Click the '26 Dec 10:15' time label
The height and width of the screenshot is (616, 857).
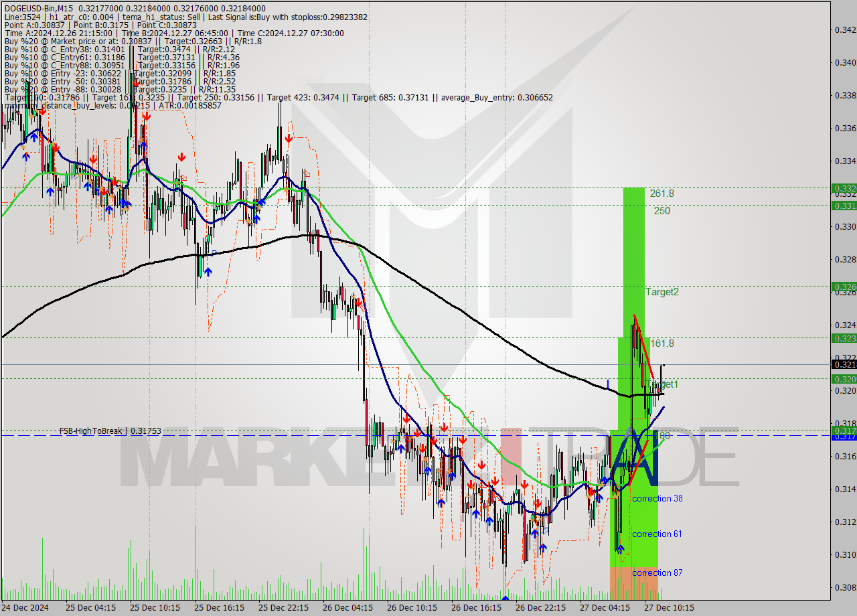point(412,608)
